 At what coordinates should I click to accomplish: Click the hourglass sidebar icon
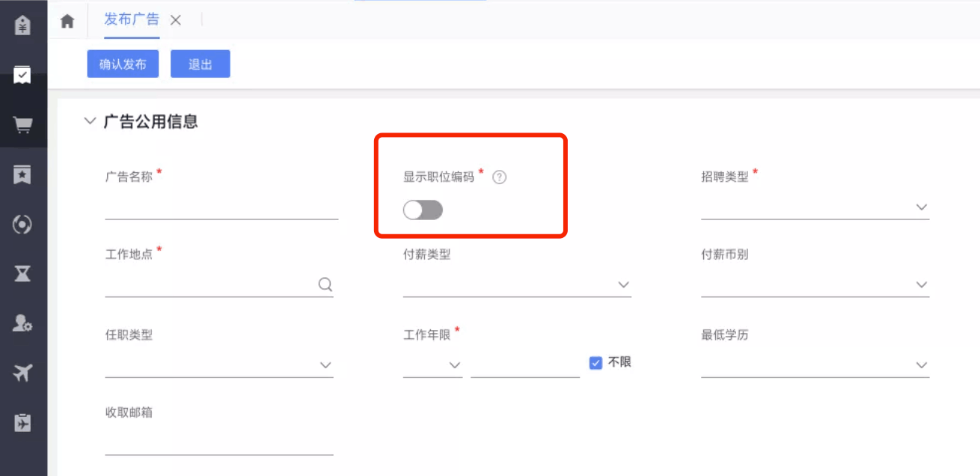coord(22,273)
